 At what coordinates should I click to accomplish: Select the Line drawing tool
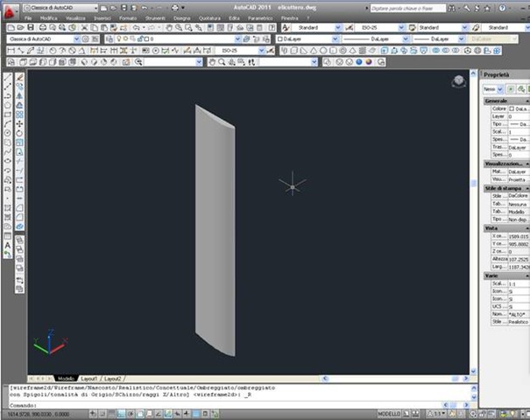tap(8, 77)
